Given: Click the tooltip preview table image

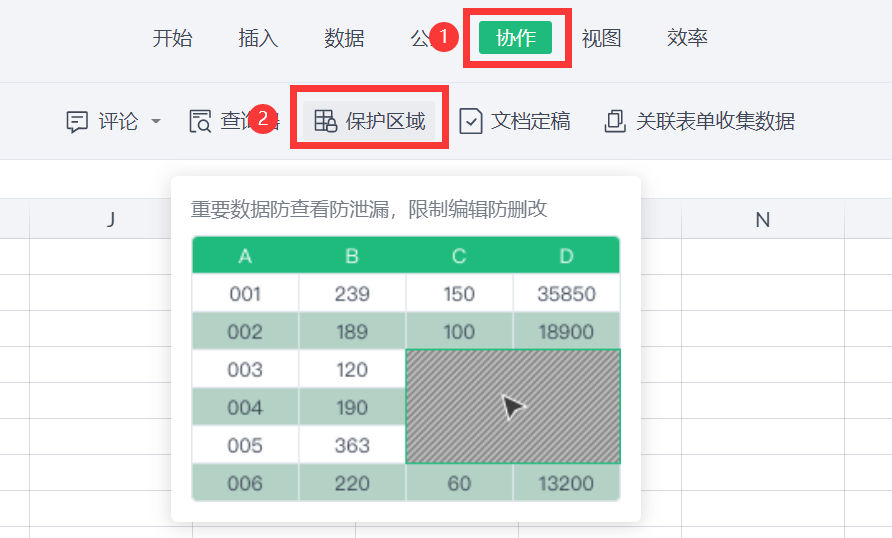Looking at the screenshot, I should (406, 369).
